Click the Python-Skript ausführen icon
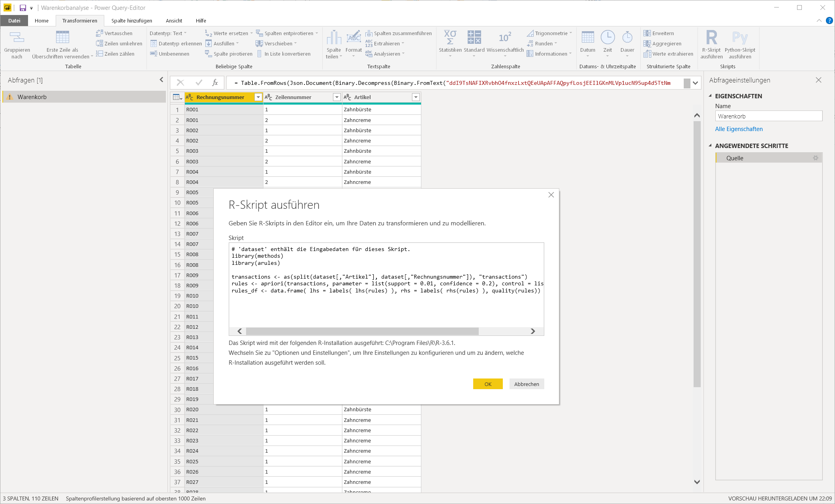The width and height of the screenshot is (835, 504). [x=740, y=38]
